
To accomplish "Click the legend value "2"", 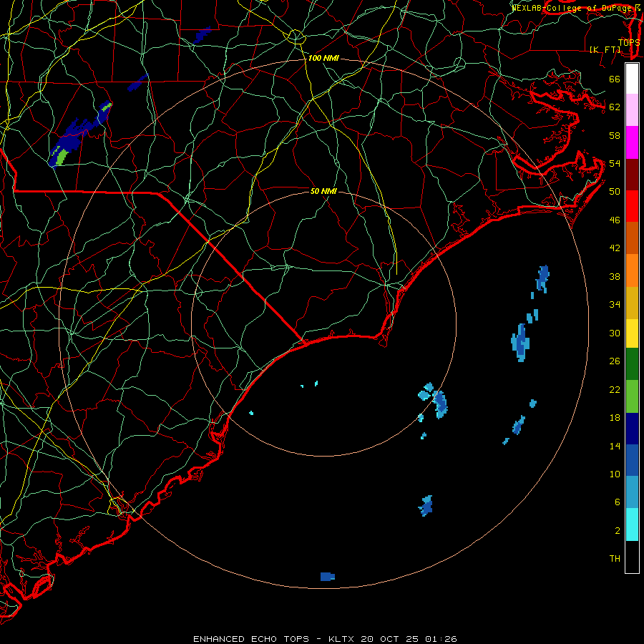I will coord(618,531).
